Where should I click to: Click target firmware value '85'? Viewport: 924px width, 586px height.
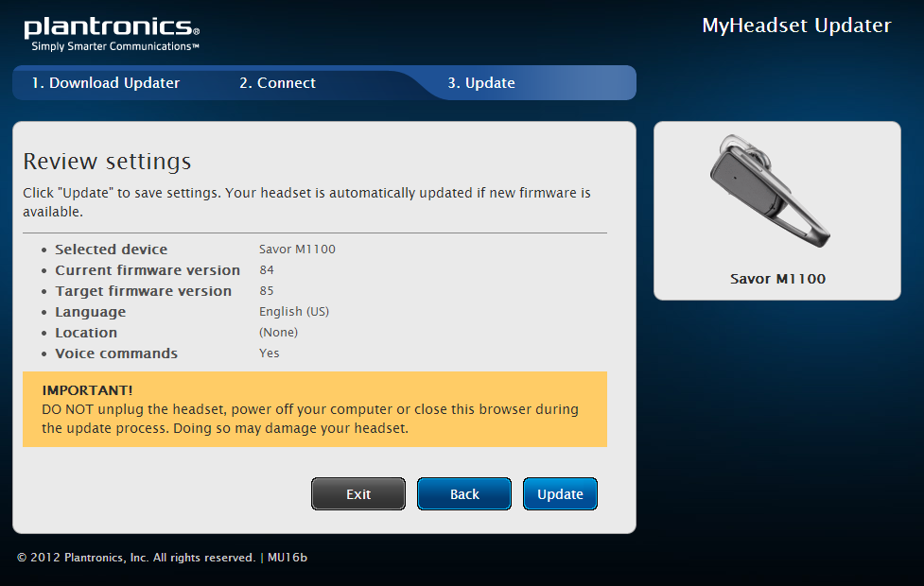coord(267,290)
